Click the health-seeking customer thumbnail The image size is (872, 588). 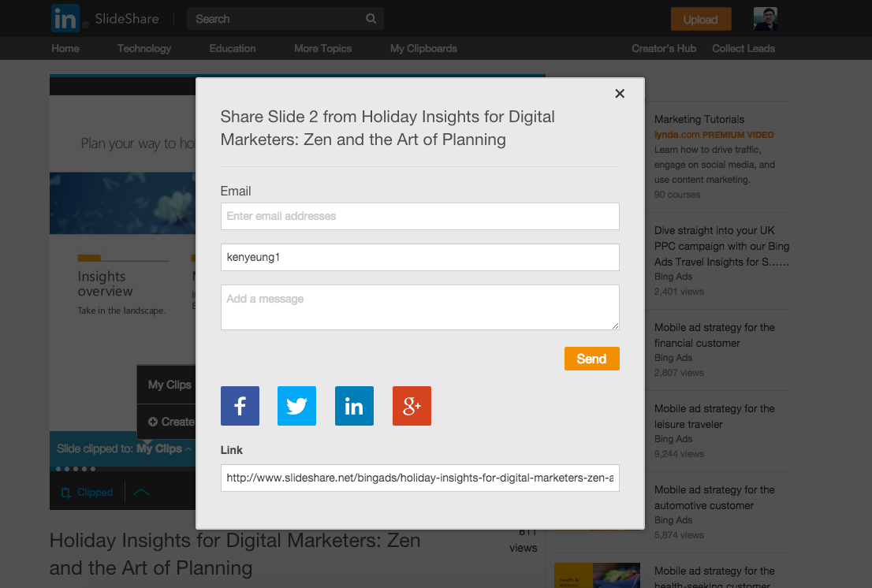[597, 575]
